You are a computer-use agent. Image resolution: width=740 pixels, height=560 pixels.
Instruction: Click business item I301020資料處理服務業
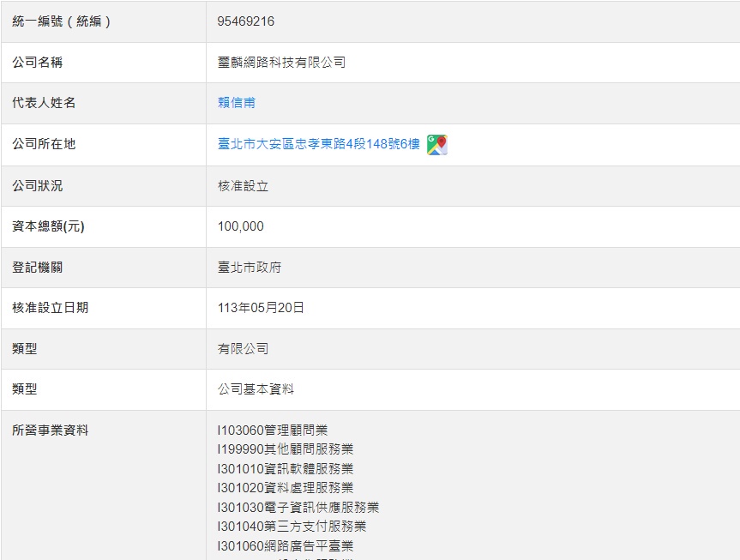coord(286,488)
